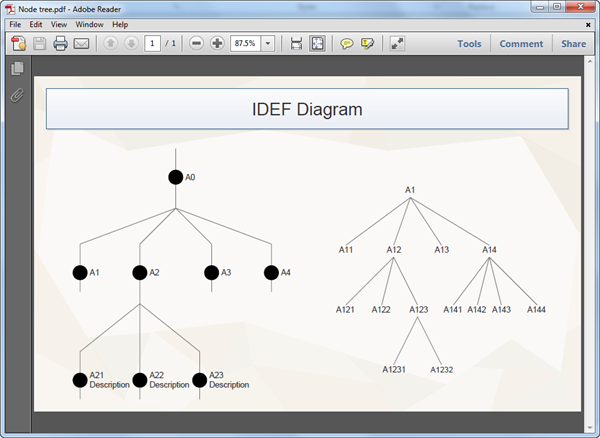This screenshot has height=438, width=600.
Task: Show the page thumbnails panel
Action: coord(16,69)
